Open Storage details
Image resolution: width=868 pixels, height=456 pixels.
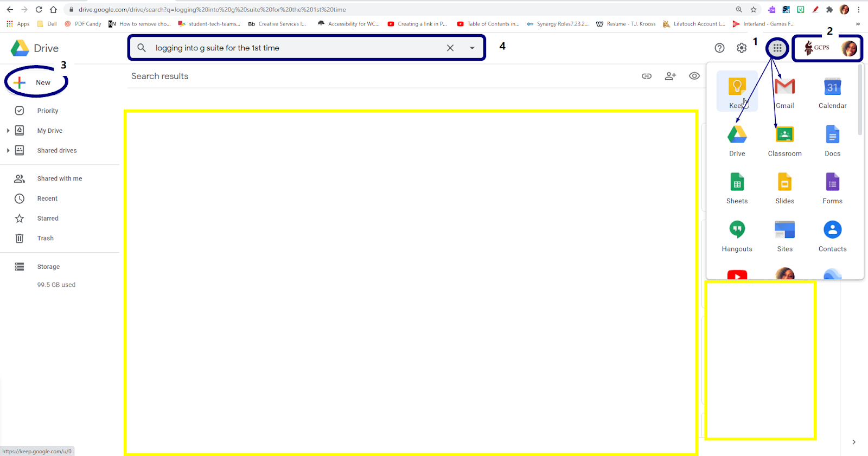click(48, 267)
